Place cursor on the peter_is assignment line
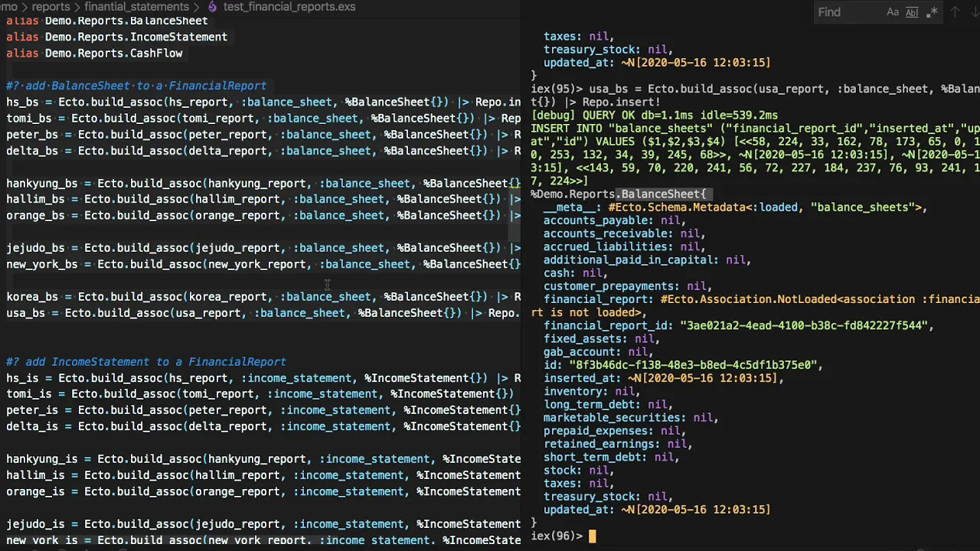This screenshot has width=980, height=551. pos(263,410)
